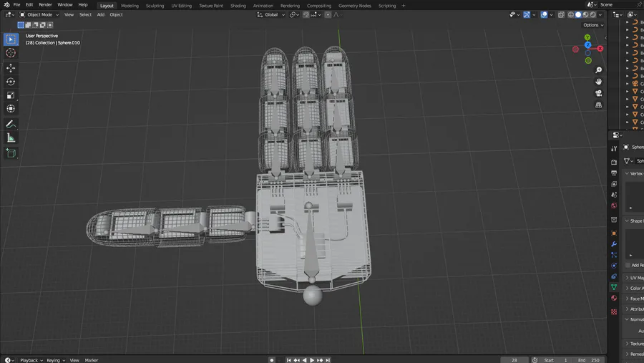644x363 pixels.
Task: Toggle the camera view icon
Action: coord(599,93)
